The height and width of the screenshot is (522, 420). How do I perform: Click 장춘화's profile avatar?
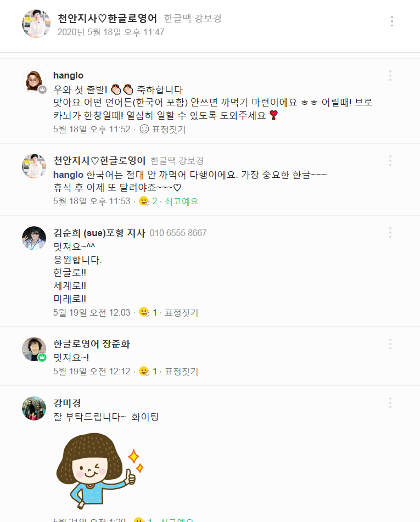point(34,349)
